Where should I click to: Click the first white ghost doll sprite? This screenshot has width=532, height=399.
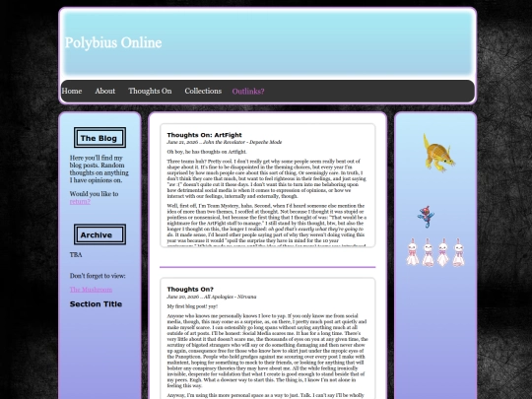(x=413, y=252)
